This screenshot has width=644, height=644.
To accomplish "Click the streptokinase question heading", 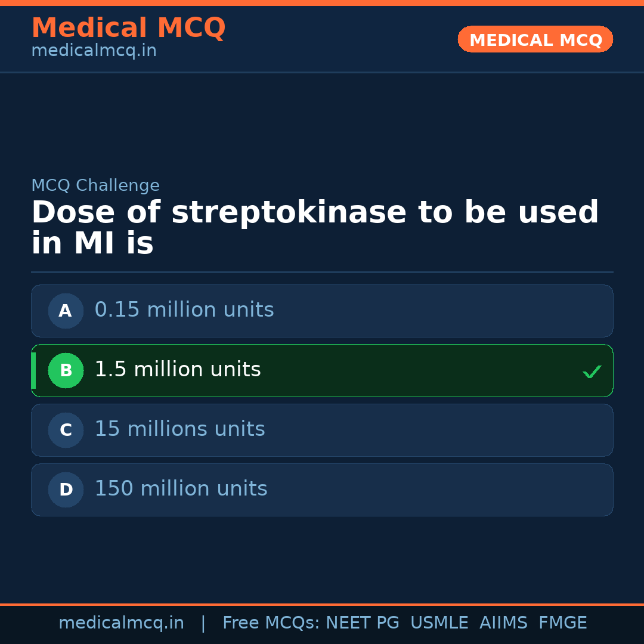I will (x=315, y=228).
